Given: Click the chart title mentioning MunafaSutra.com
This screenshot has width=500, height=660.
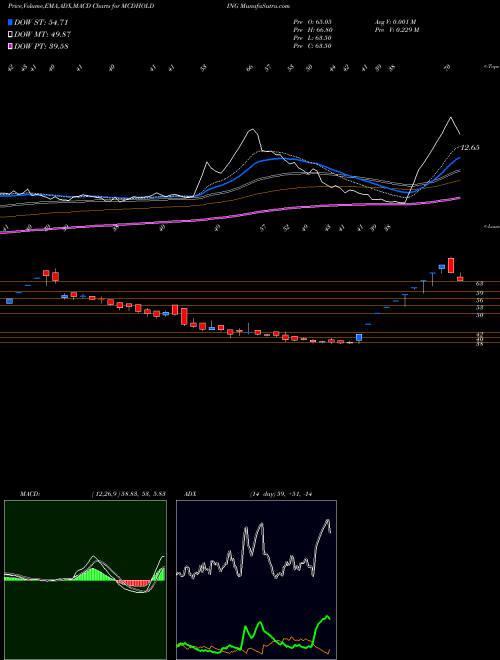Looking at the screenshot, I should 149,6.
